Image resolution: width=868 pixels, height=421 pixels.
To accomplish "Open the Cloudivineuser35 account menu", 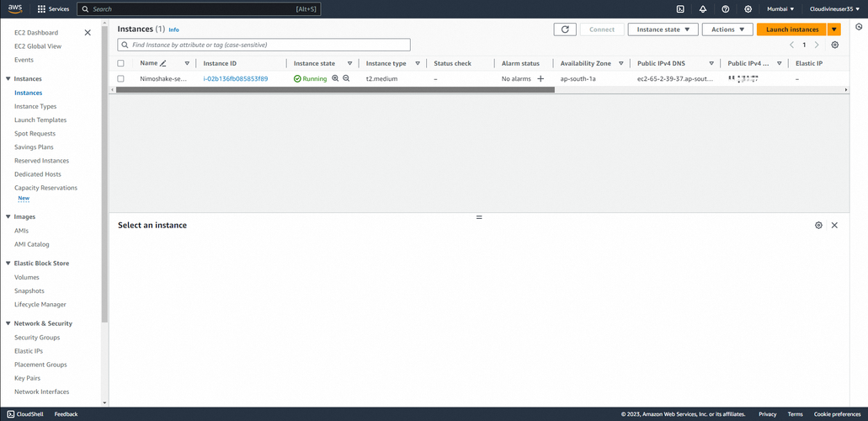I will coord(835,9).
